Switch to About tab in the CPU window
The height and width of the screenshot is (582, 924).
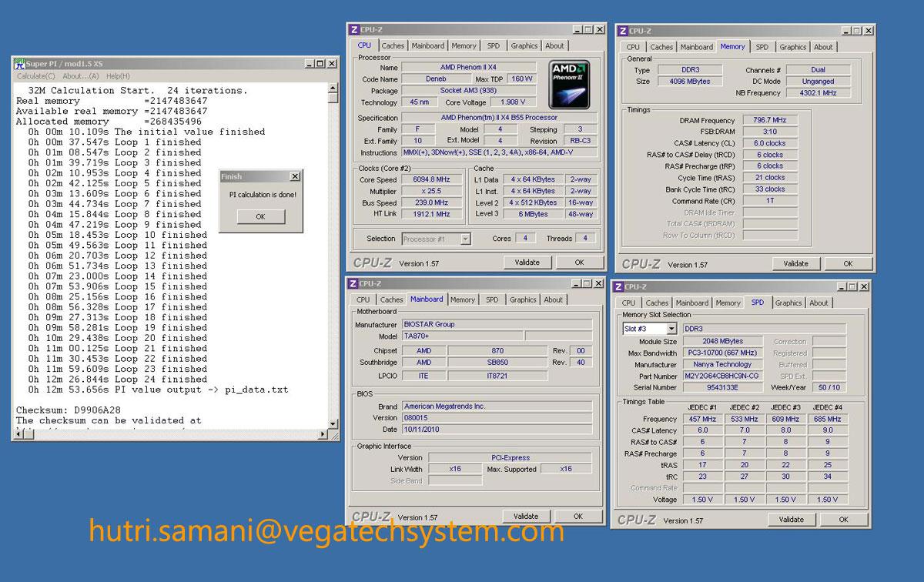(x=554, y=46)
